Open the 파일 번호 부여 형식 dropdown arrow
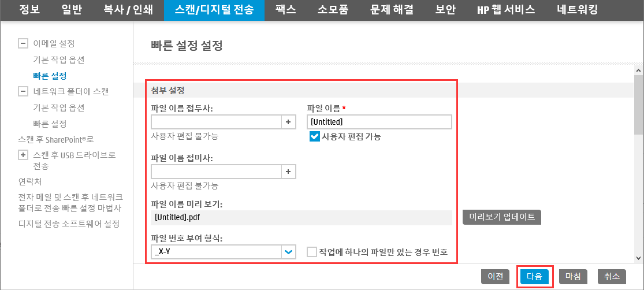 coord(288,252)
